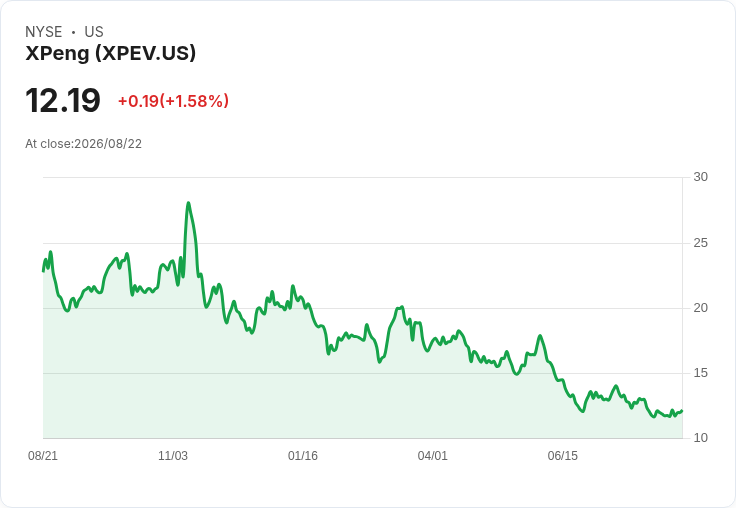Click the 15 price axis label
Image resolution: width=736 pixels, height=508 pixels.
point(700,373)
